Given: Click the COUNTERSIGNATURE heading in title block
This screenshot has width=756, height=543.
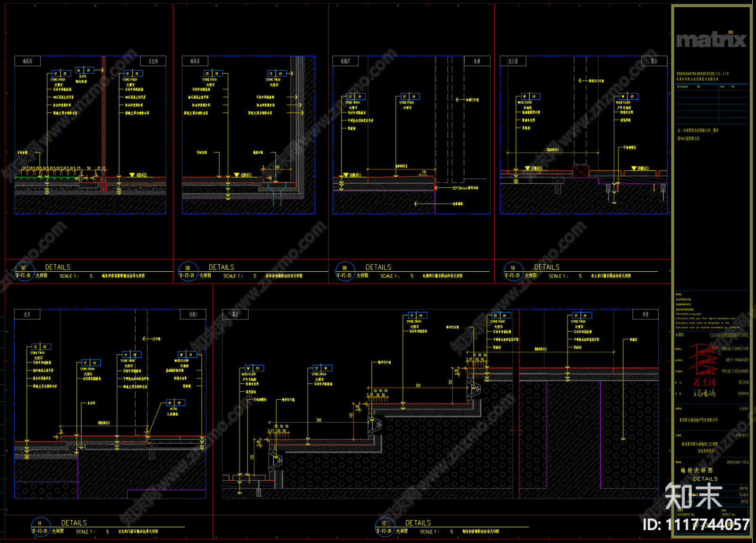Looking at the screenshot, I should (729, 335).
